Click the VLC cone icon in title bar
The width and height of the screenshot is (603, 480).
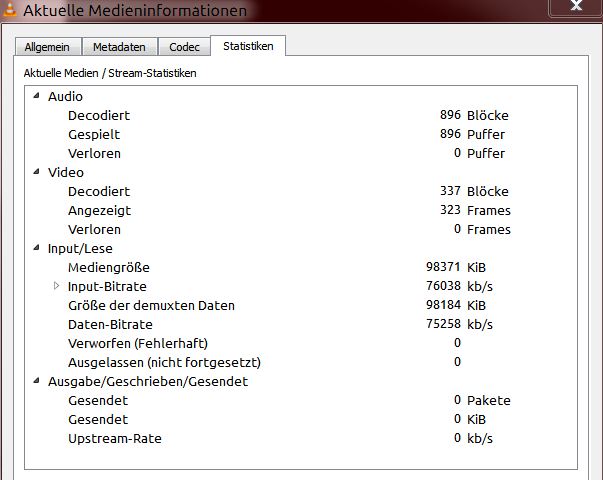tap(9, 9)
